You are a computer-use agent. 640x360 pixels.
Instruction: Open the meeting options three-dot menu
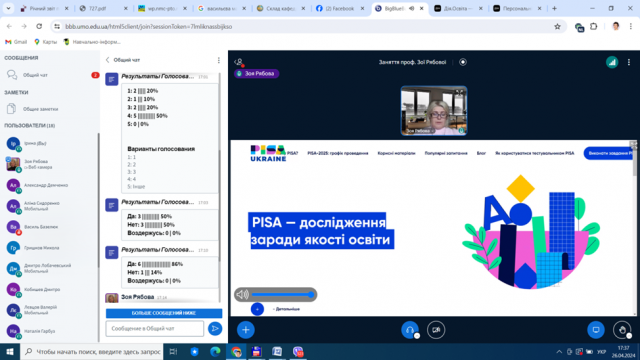(x=629, y=62)
